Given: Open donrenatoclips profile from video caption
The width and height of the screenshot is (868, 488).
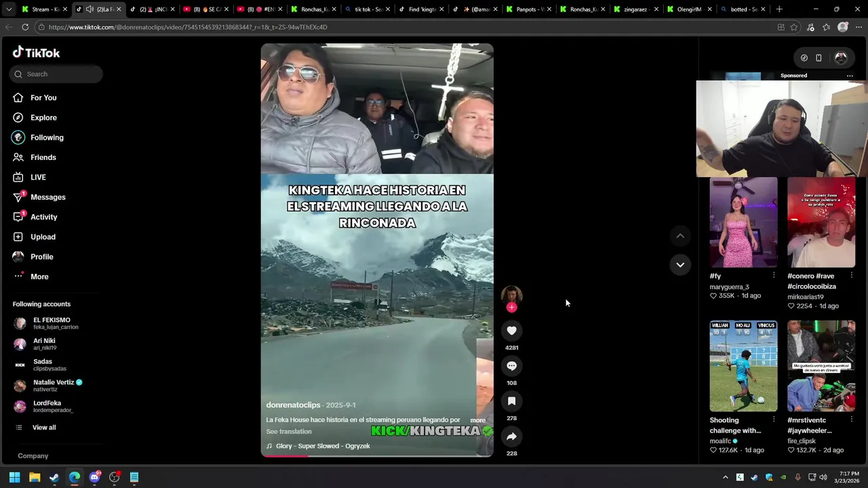Looking at the screenshot, I should tap(293, 405).
